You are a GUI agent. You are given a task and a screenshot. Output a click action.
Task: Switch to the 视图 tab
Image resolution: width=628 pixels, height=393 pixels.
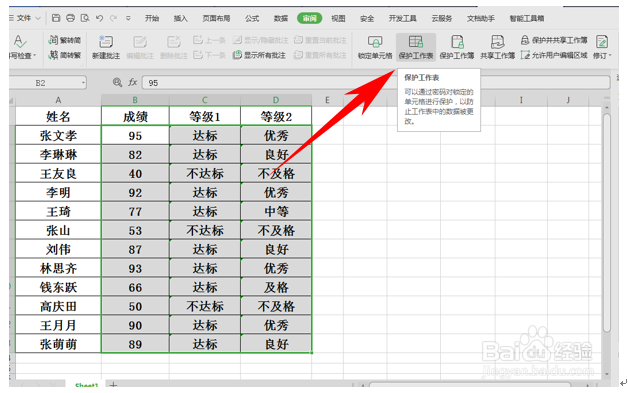click(x=338, y=18)
